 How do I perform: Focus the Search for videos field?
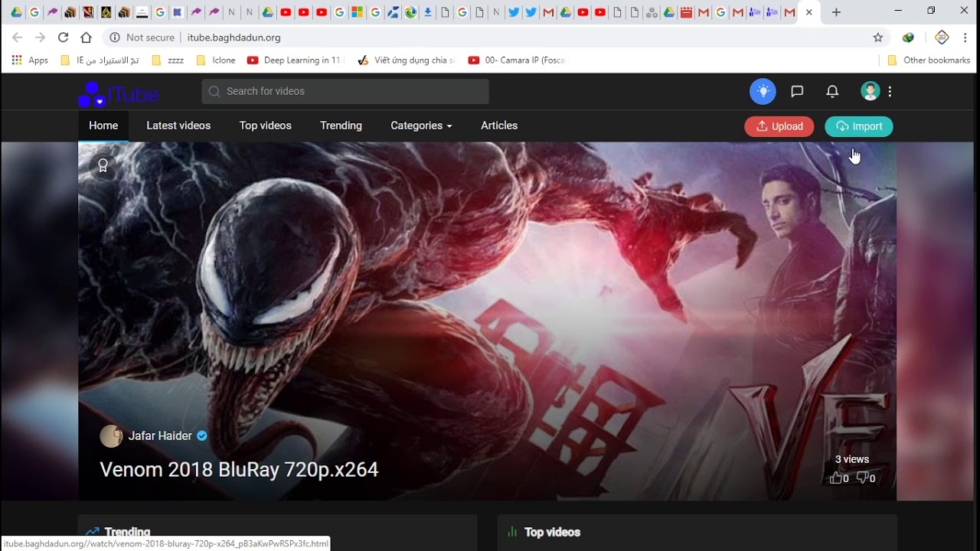point(345,91)
